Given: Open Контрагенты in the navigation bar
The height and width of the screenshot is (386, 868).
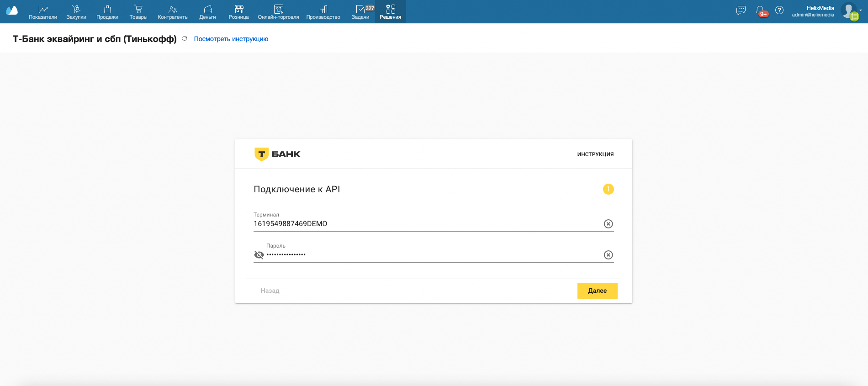Looking at the screenshot, I should (173, 12).
